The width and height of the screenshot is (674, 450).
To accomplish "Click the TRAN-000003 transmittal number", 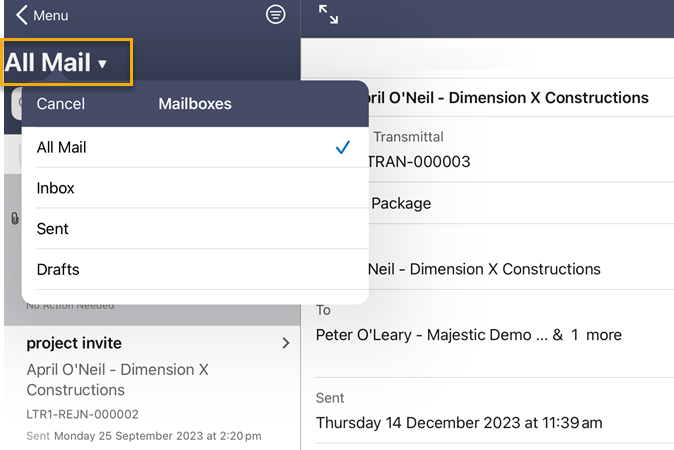I will 421,161.
